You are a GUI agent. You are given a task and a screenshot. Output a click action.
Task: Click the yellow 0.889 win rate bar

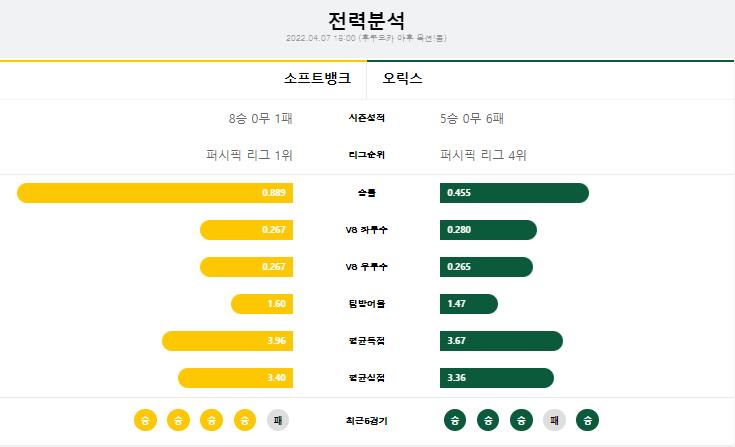click(155, 193)
